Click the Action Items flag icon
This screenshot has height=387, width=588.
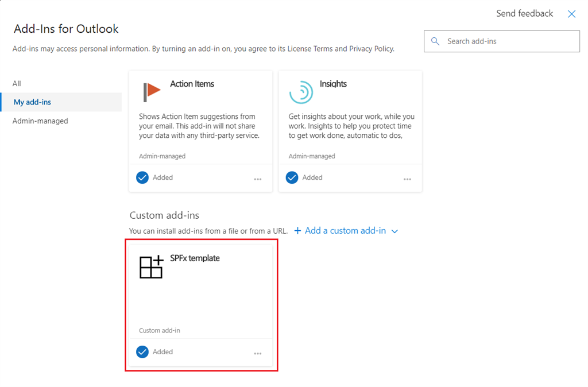tap(150, 90)
